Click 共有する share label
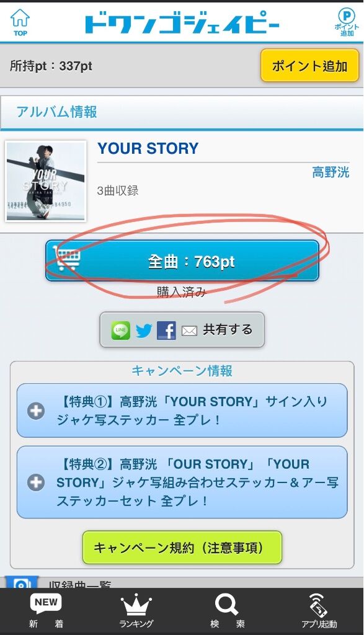This screenshot has height=635, width=364. [x=228, y=330]
